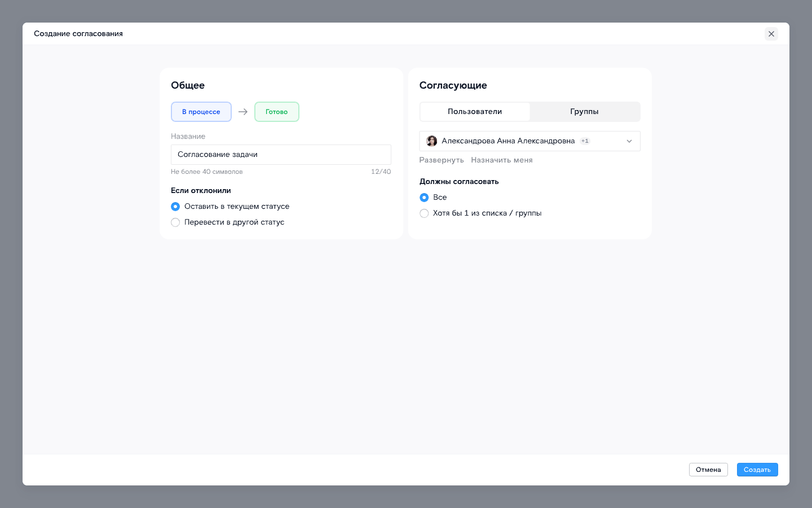This screenshot has width=812, height=508.
Task: Click the 'Развернуть' link
Action: 442,160
